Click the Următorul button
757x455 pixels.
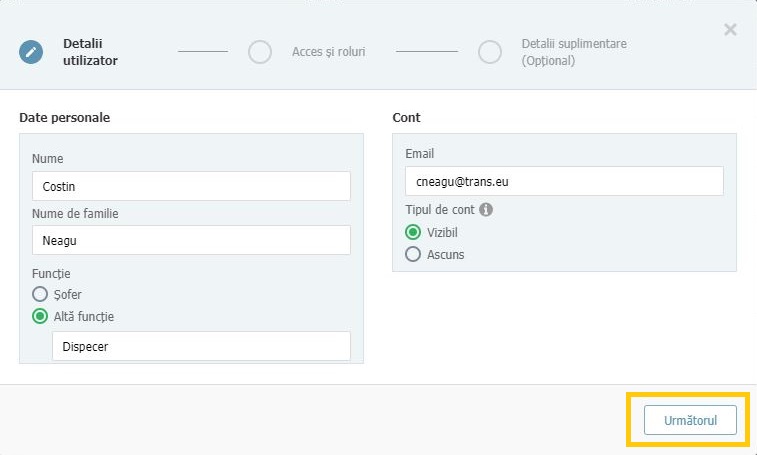(x=690, y=420)
